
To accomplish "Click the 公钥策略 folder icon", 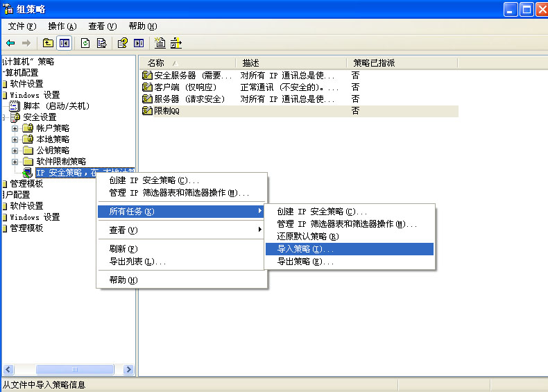I will click(x=28, y=151).
